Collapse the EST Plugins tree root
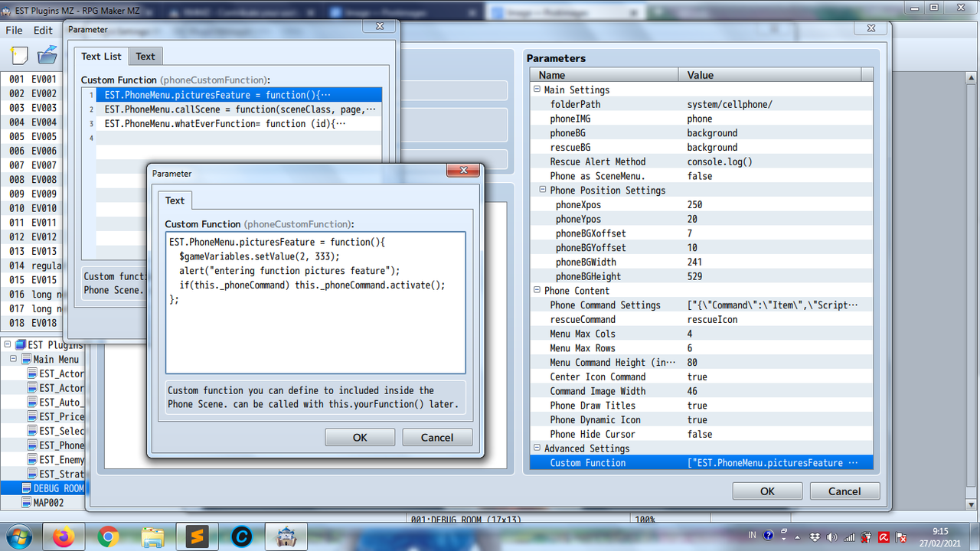This screenshot has width=980, height=551. click(x=7, y=345)
